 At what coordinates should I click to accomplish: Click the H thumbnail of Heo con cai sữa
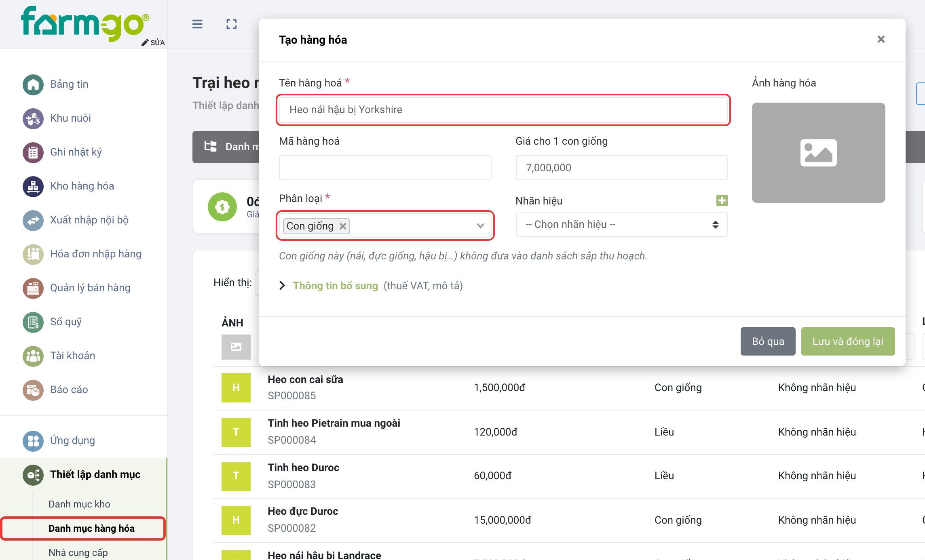pos(236,387)
